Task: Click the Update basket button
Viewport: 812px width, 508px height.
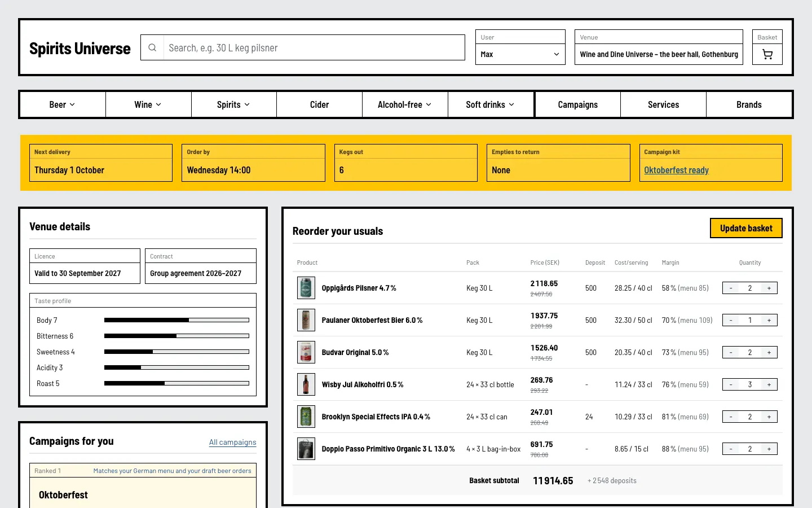Action: [x=746, y=228]
